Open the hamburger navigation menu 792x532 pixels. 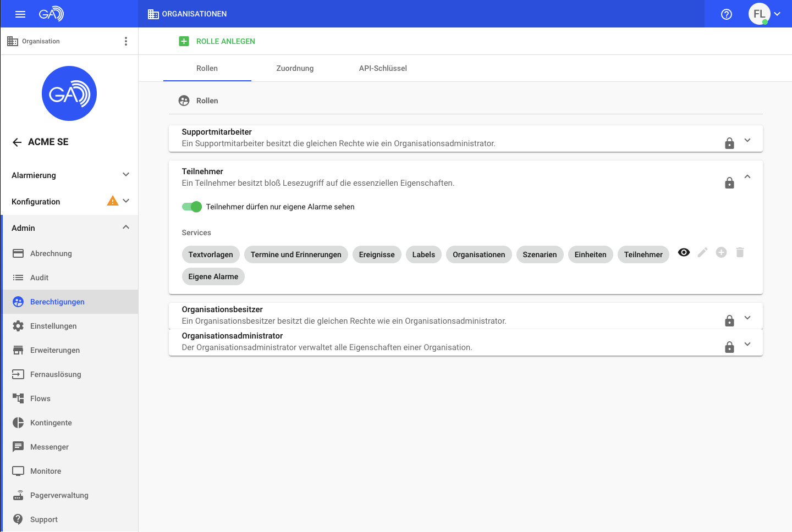[20, 14]
